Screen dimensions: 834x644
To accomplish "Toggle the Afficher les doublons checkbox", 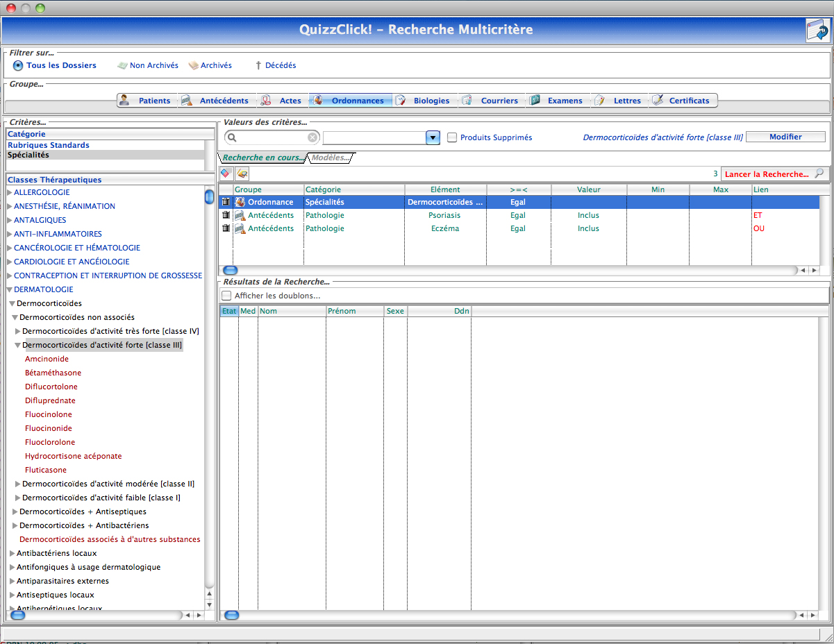I will point(226,296).
